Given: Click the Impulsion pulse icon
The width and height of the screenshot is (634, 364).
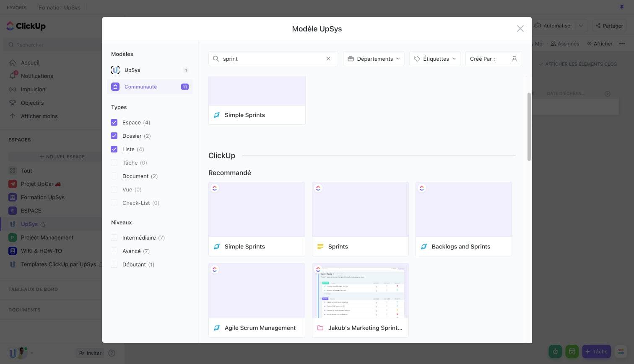Looking at the screenshot, I should tap(13, 89).
